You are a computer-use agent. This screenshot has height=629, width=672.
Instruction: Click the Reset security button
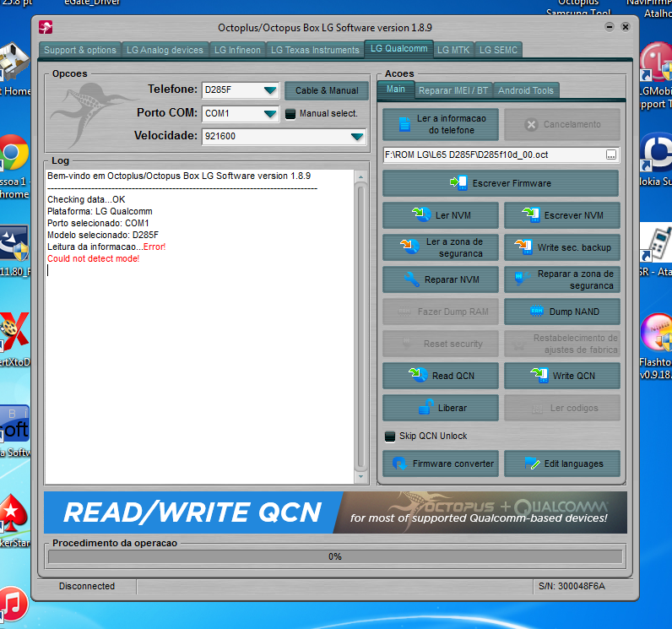pos(441,344)
